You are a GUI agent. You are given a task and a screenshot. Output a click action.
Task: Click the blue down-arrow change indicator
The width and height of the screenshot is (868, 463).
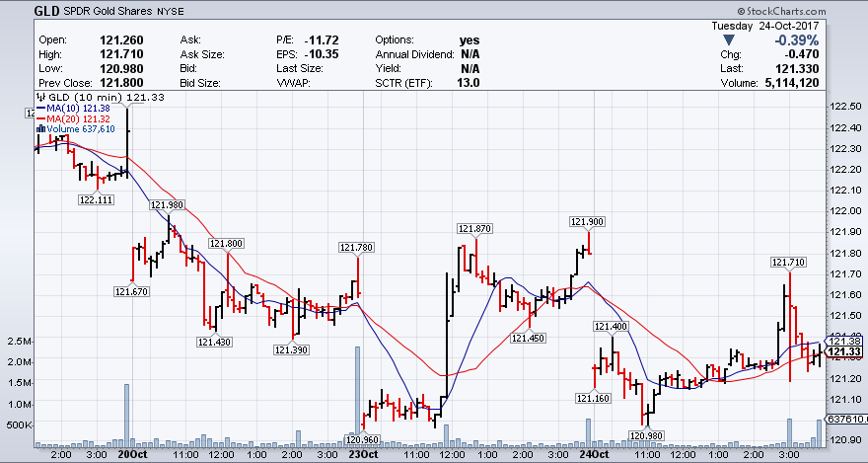[729, 39]
